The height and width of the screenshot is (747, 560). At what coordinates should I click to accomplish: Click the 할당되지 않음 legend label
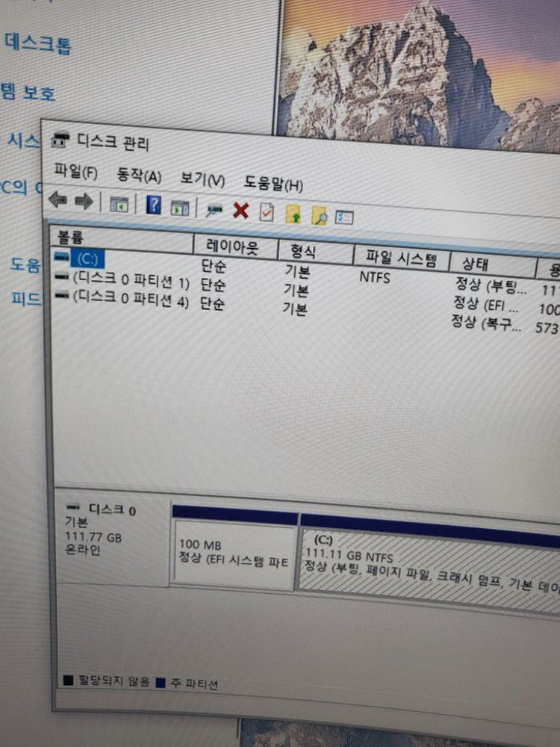pos(113,681)
